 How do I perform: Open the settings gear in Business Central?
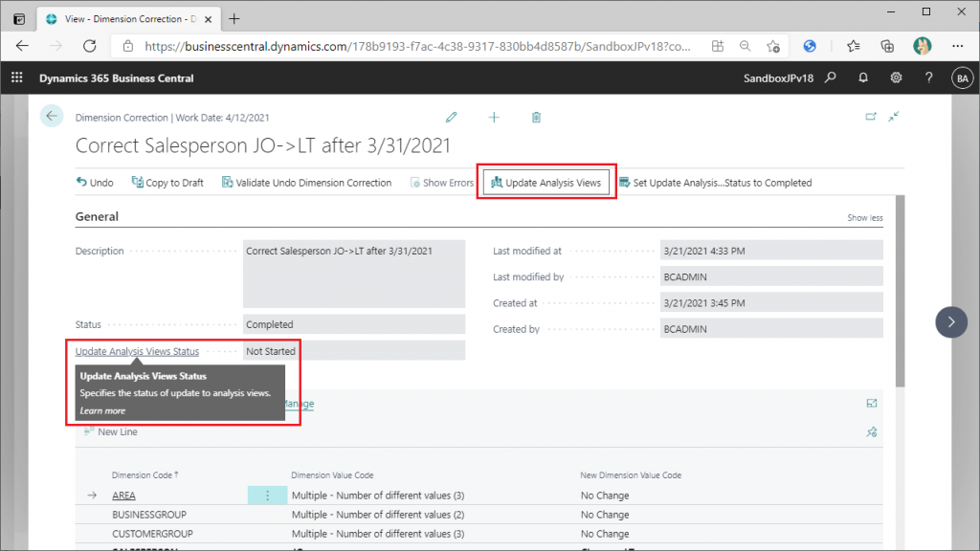896,77
